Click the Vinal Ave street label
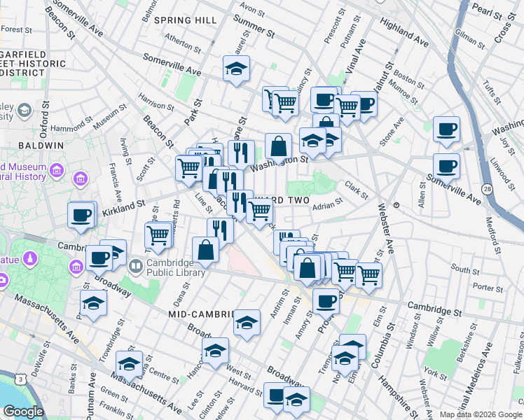This screenshot has height=420, width=524. tap(356, 57)
